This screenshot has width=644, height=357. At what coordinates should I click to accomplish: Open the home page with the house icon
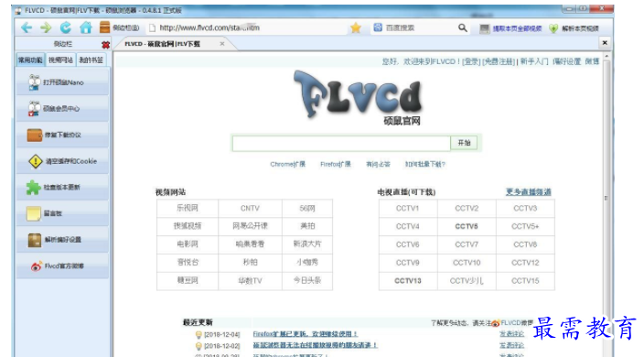click(85, 27)
